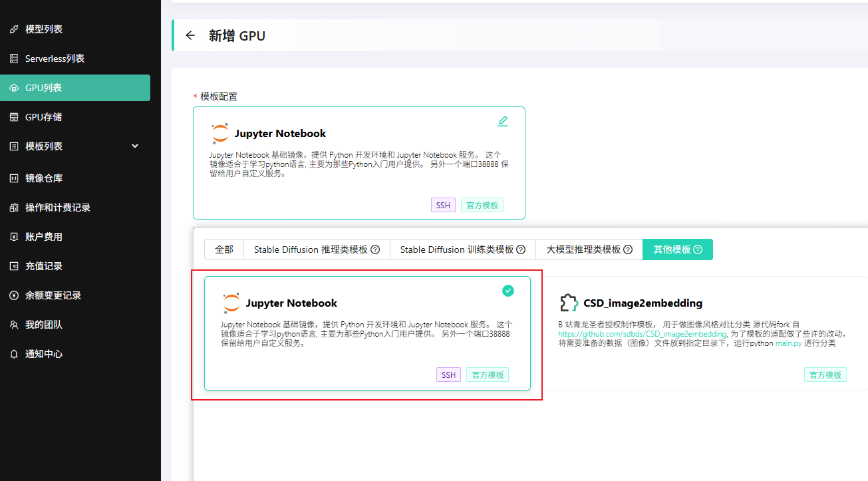Click the Serverless列表 sidebar icon

[14, 59]
